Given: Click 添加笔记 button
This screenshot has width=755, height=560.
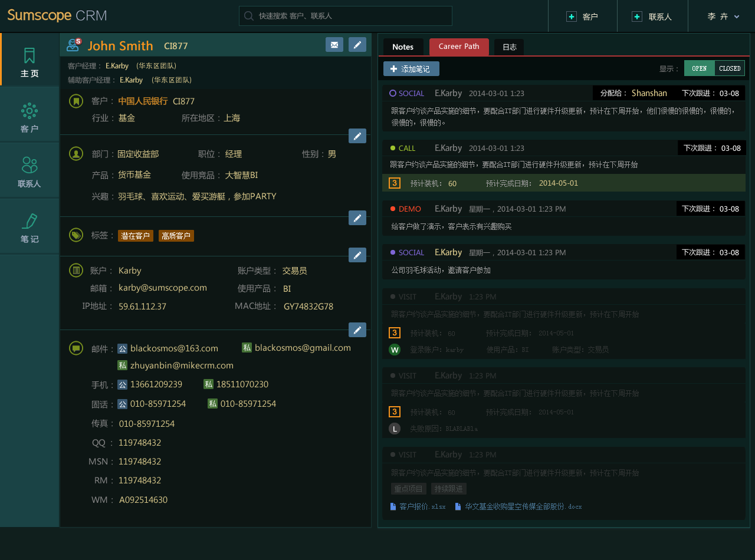Looking at the screenshot, I should pos(411,69).
